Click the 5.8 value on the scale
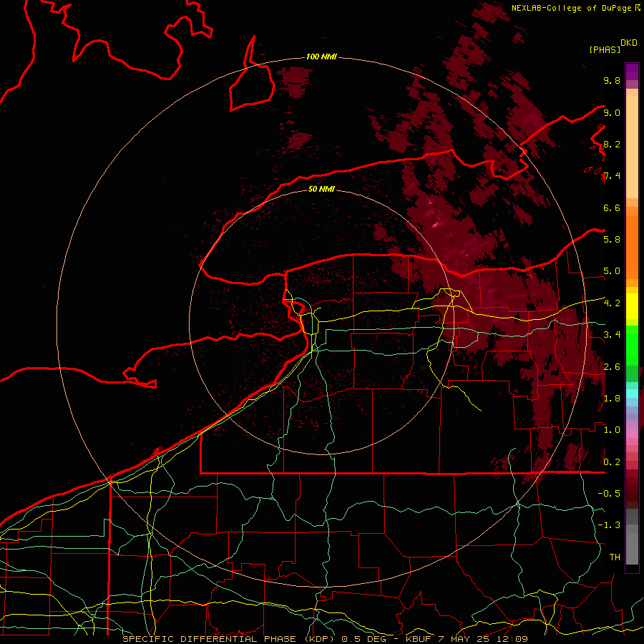Viewport: 644px width, 644px height. click(x=612, y=240)
